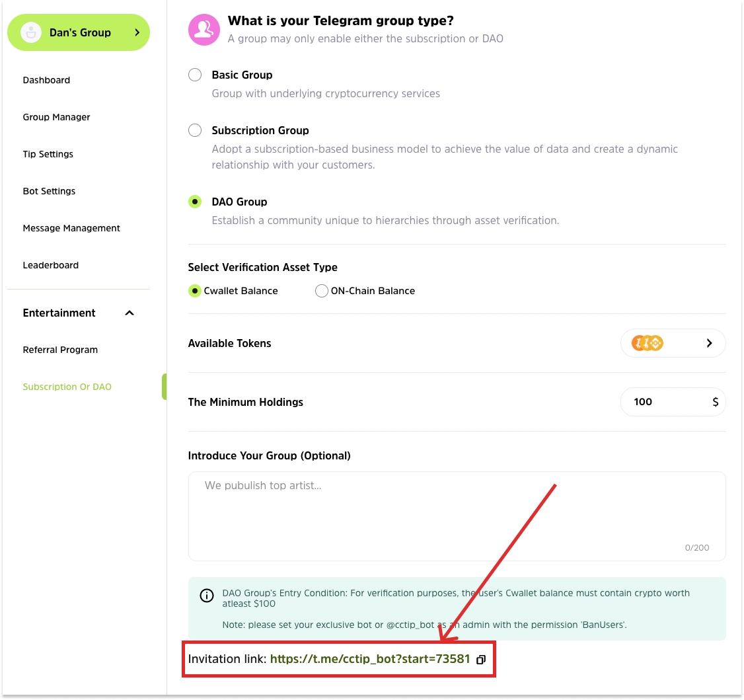Go to Tip Settings
This screenshot has width=744, height=700.
pyautogui.click(x=48, y=154)
